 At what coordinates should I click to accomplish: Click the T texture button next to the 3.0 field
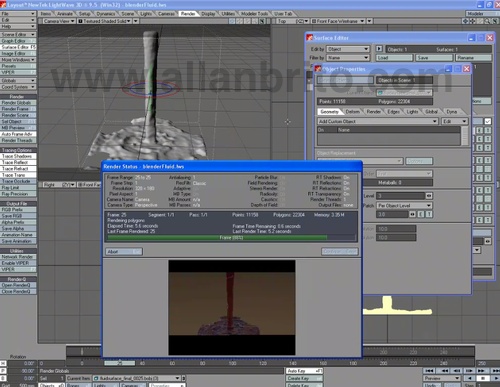coord(429,214)
